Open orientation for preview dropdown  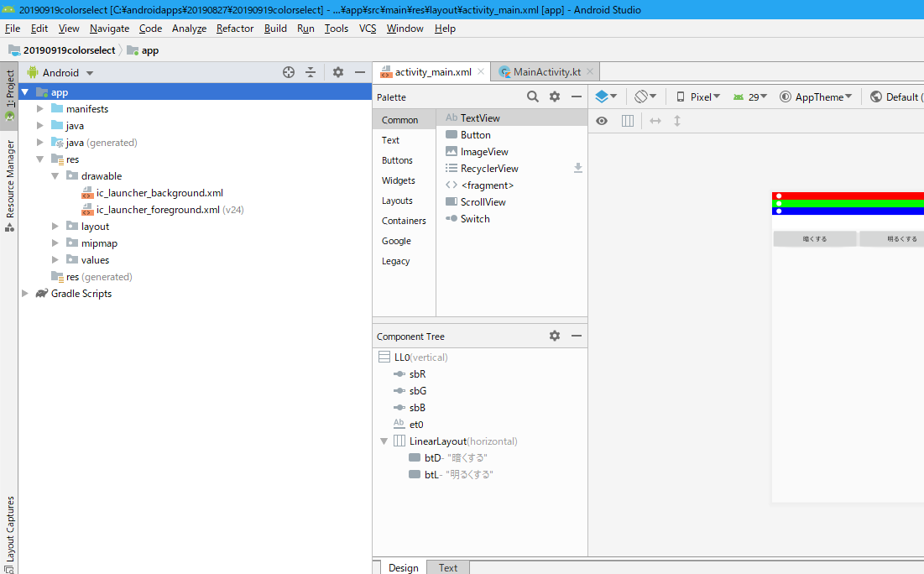point(645,97)
